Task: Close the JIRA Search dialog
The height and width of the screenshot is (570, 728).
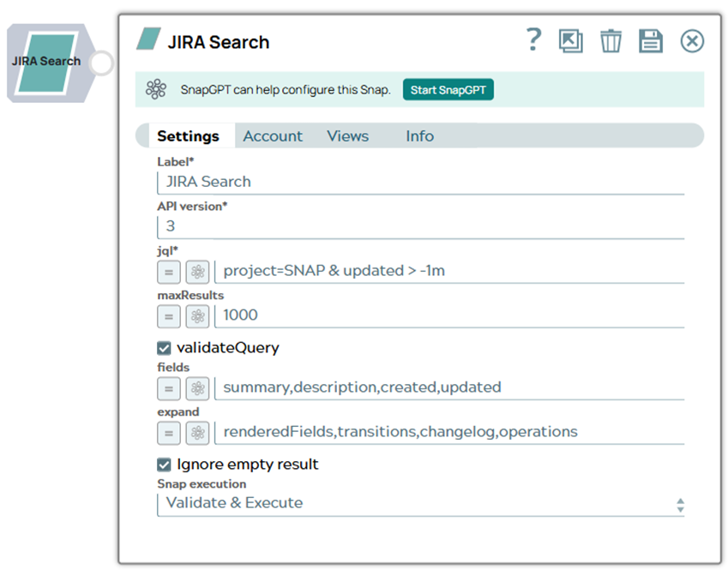Action: pyautogui.click(x=692, y=41)
